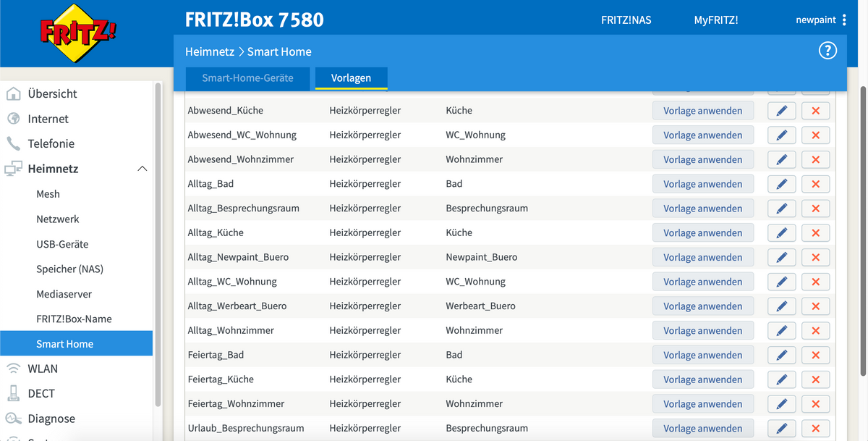Edit the Alltag_Wohnzimmer template

pos(781,331)
